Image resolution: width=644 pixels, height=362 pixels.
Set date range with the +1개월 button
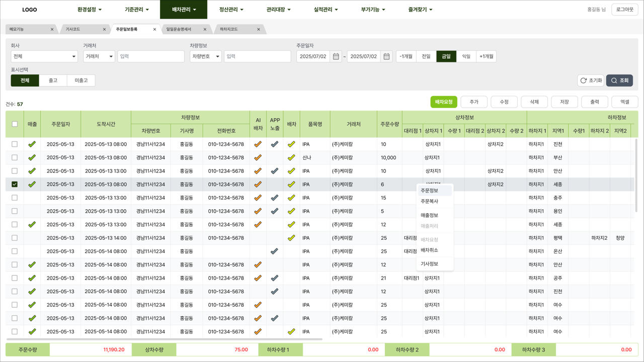coord(487,56)
